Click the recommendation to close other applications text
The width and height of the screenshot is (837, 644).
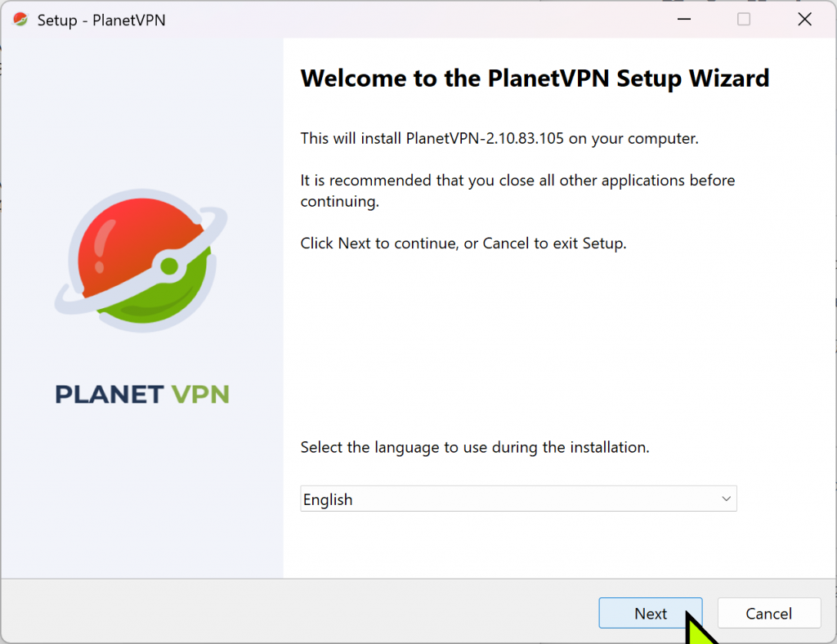click(x=517, y=191)
